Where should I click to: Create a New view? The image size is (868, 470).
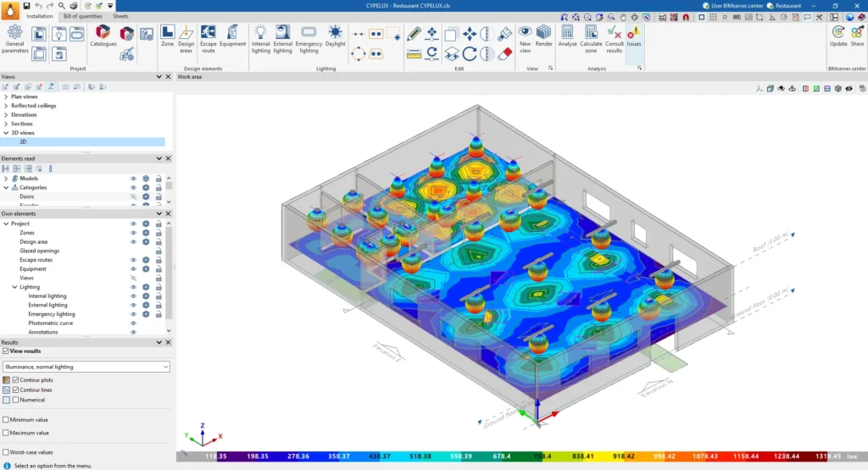point(525,39)
